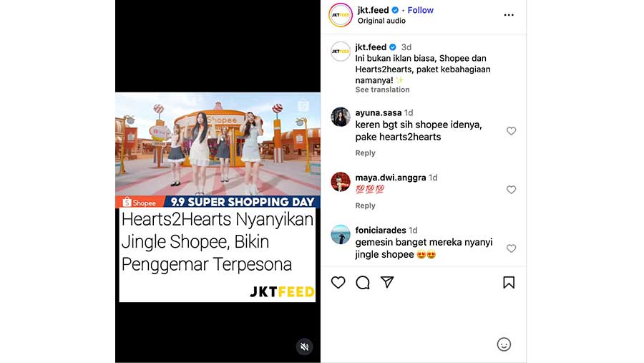
Task: Expand See translation under the caption
Action: point(382,89)
